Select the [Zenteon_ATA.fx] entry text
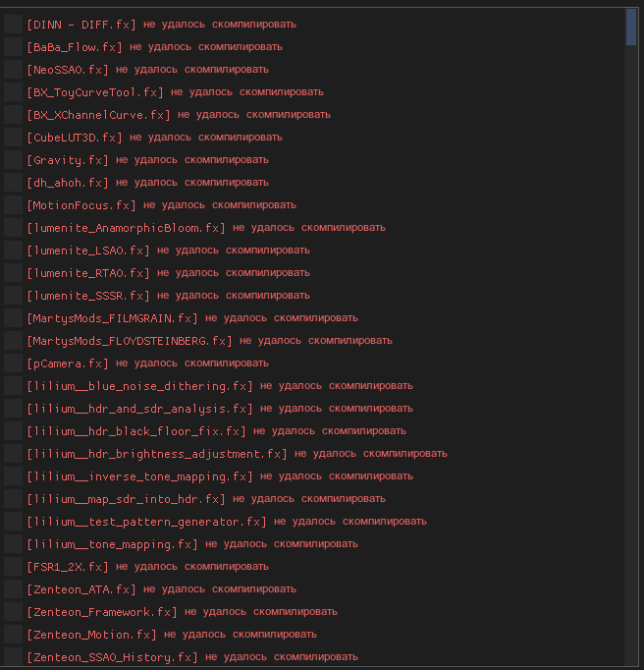This screenshot has width=644, height=670. pos(161,590)
